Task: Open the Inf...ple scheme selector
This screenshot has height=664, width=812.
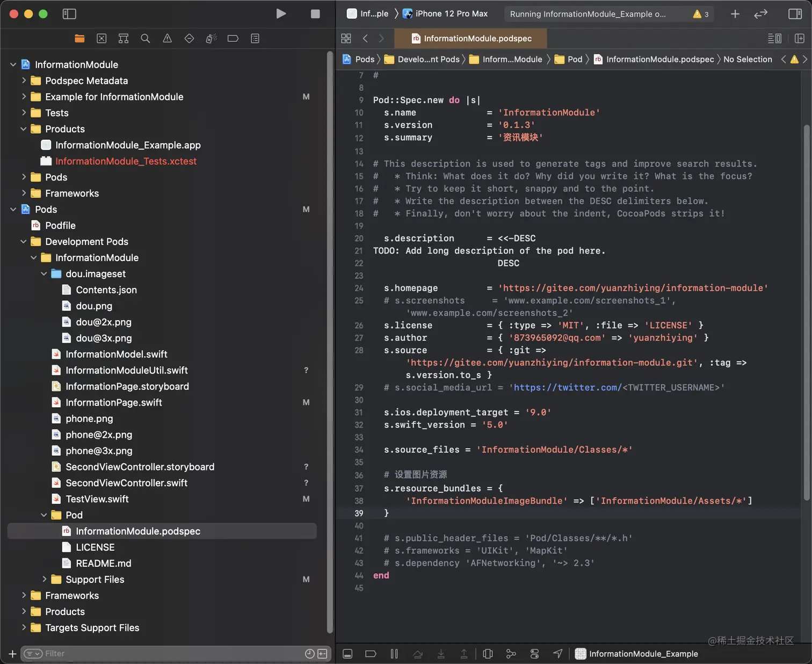Action: tap(368, 14)
